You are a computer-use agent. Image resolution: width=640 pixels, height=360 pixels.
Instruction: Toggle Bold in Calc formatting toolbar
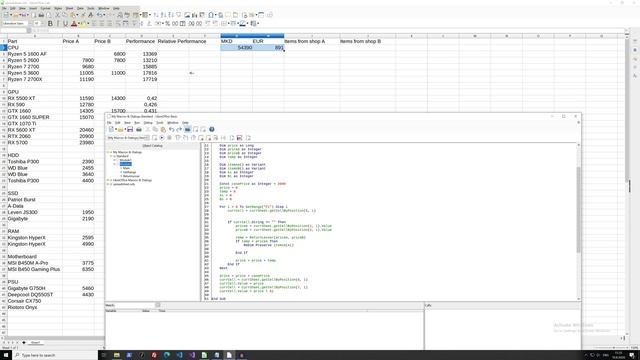(50, 23)
